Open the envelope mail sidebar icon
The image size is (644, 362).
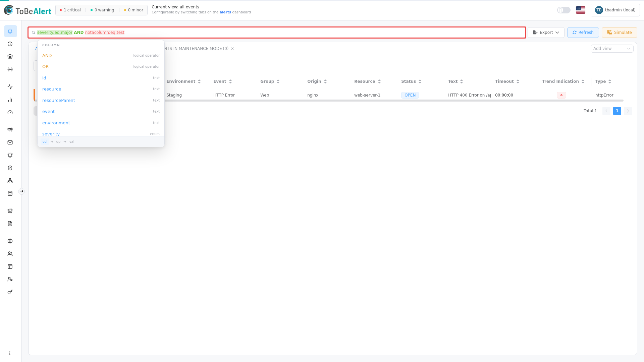[10, 142]
